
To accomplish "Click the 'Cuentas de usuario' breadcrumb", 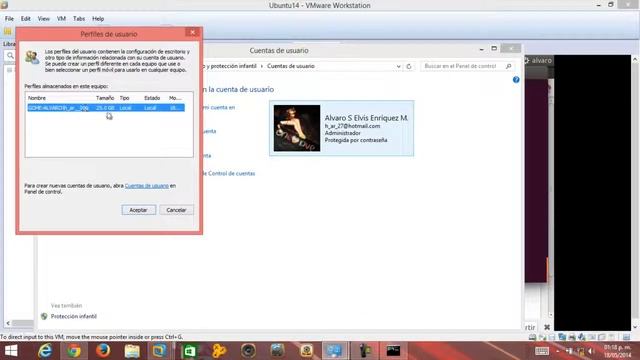I will point(291,66).
